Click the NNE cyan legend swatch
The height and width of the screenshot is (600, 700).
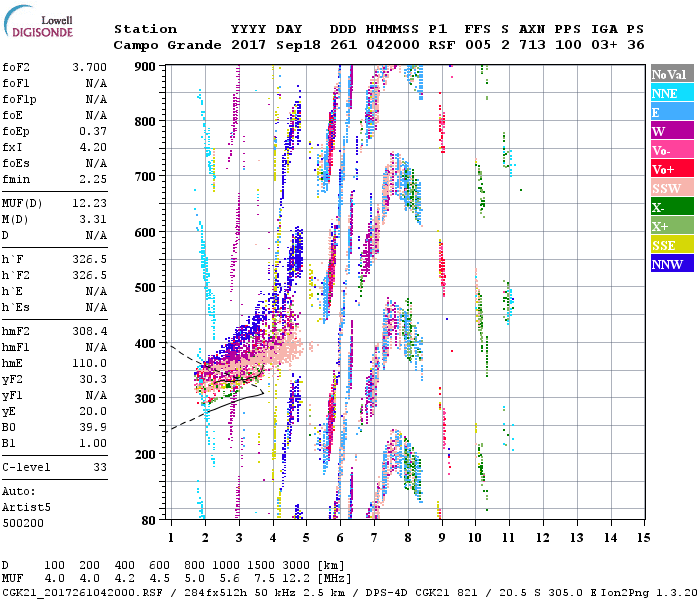(x=669, y=93)
